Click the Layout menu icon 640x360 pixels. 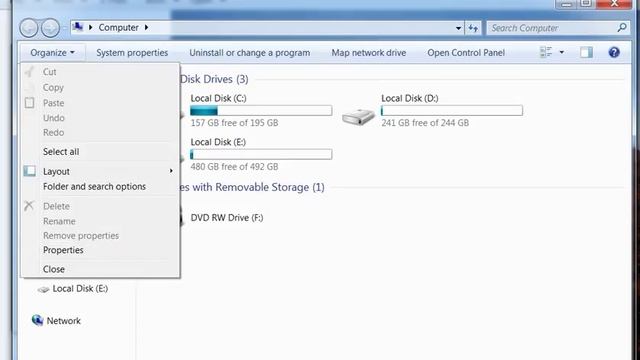tap(29, 171)
